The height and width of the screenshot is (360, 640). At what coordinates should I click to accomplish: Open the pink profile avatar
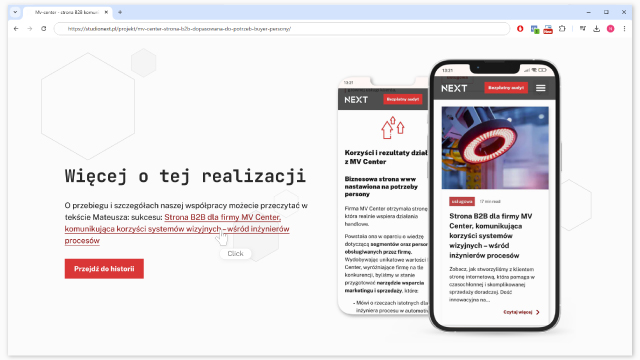611,29
